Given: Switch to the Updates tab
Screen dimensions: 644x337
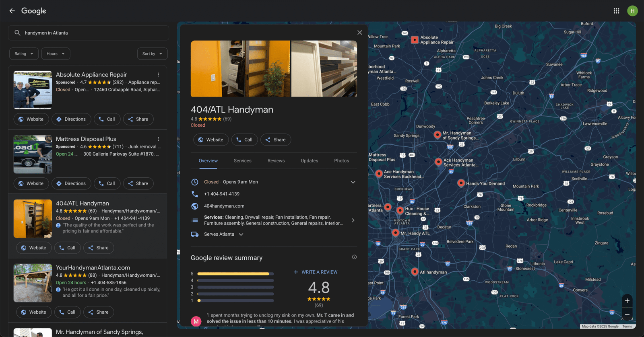Looking at the screenshot, I should pos(310,160).
